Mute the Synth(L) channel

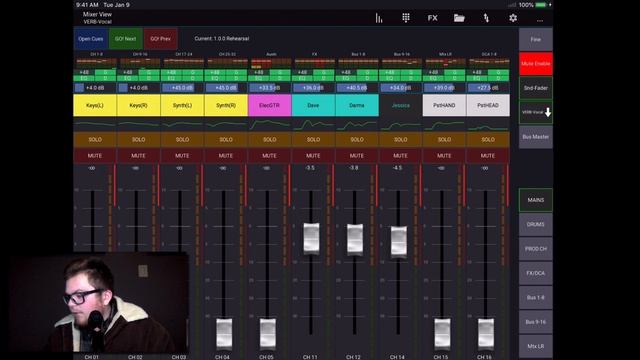coord(182,156)
